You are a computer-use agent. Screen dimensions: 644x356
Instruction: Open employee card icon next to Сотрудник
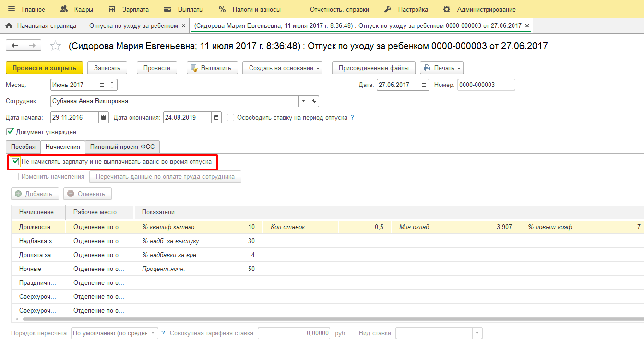[314, 101]
